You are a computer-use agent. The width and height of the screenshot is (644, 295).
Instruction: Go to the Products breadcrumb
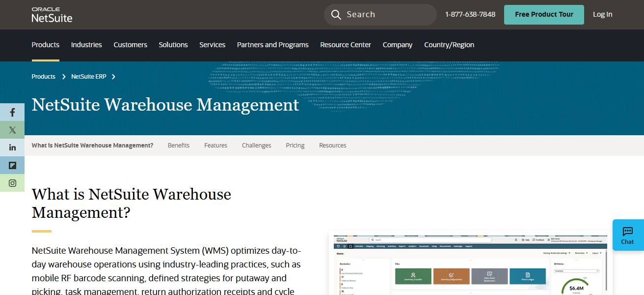[x=43, y=77]
